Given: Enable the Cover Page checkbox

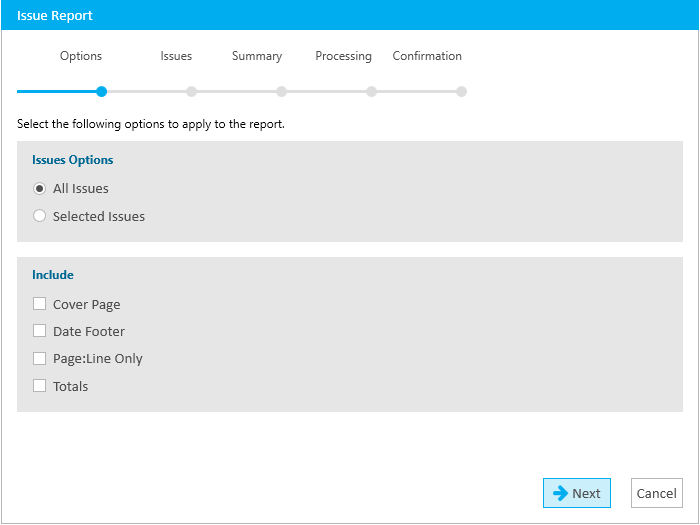Looking at the screenshot, I should tap(39, 304).
